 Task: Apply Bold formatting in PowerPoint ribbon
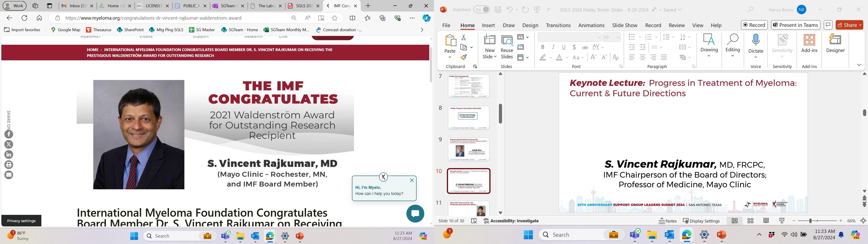pyautogui.click(x=542, y=47)
